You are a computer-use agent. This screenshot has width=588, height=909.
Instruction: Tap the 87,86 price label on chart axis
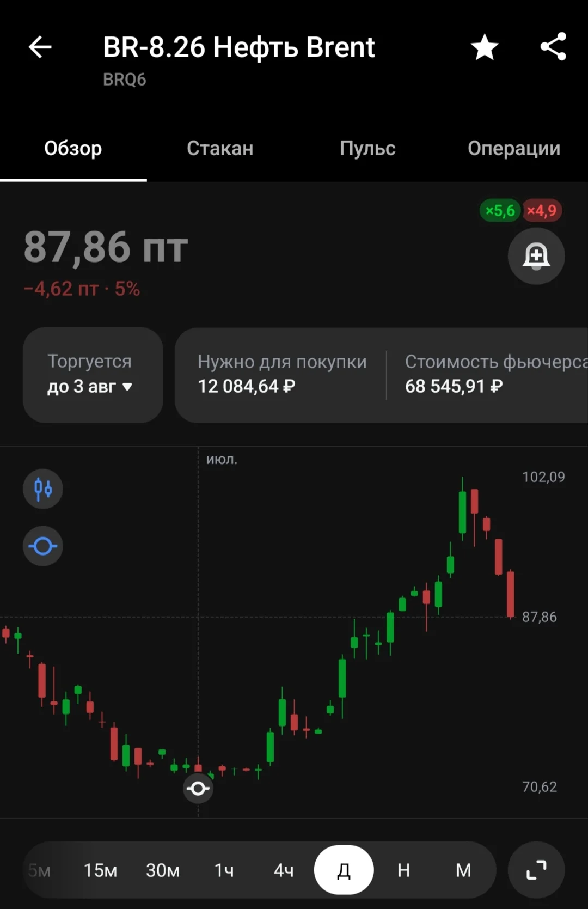(540, 617)
